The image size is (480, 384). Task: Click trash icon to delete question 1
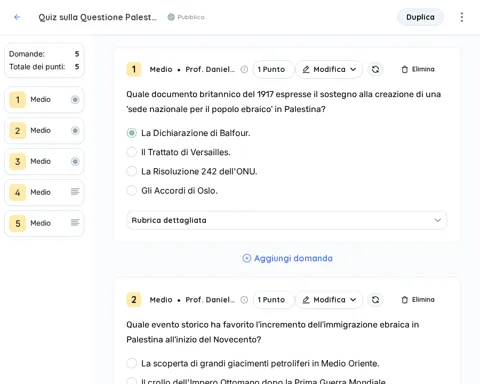[x=405, y=69]
